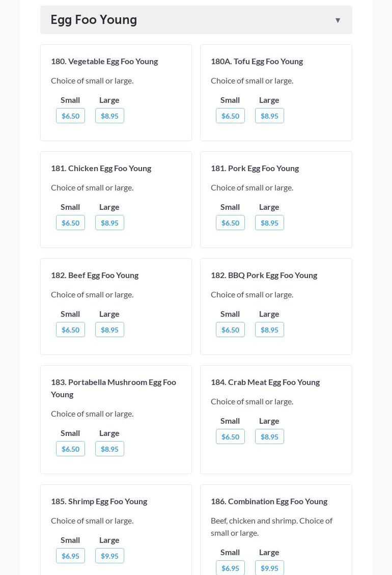Select Large $8.95 Vegetable Egg Foo Young
The height and width of the screenshot is (575, 392).
109,116
